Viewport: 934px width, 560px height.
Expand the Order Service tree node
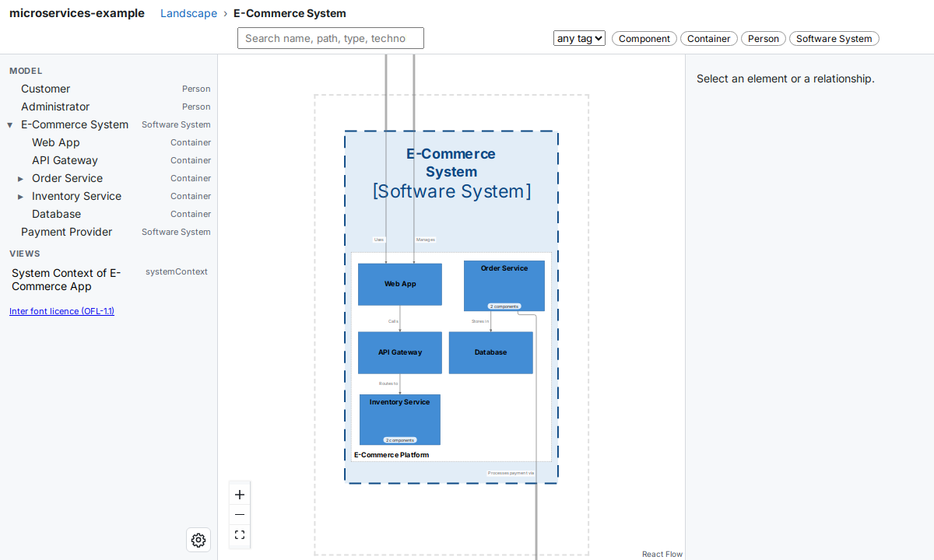click(21, 178)
